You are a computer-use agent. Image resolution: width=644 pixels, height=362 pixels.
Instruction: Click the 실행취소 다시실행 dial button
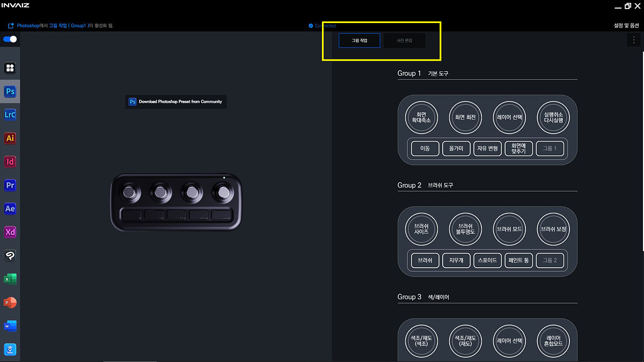point(553,117)
